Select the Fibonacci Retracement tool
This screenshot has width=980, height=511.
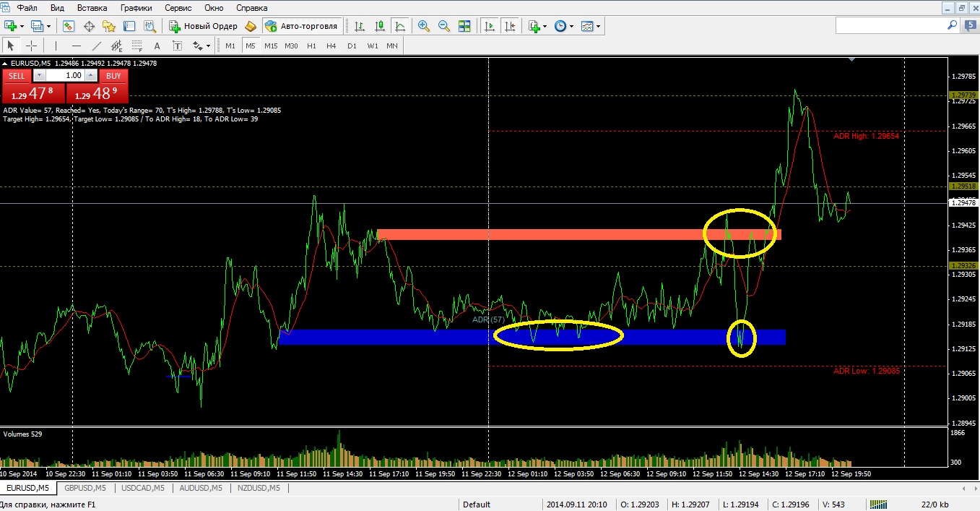point(136,46)
